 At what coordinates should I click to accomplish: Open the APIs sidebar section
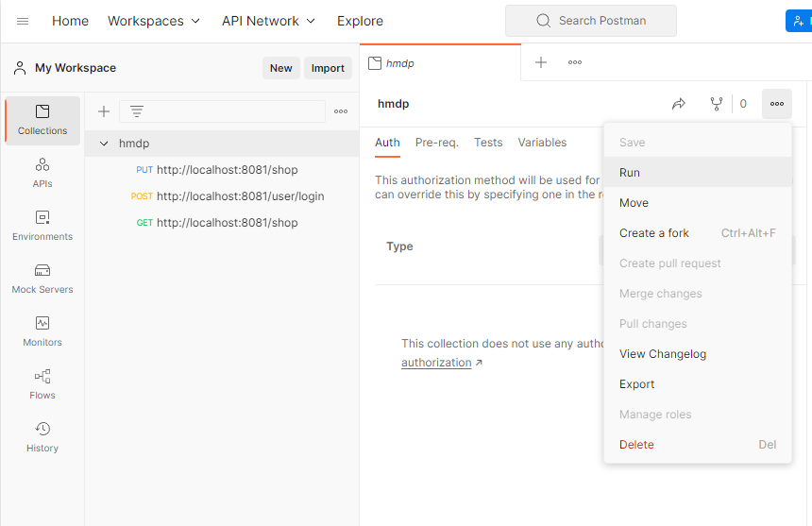[x=42, y=172]
